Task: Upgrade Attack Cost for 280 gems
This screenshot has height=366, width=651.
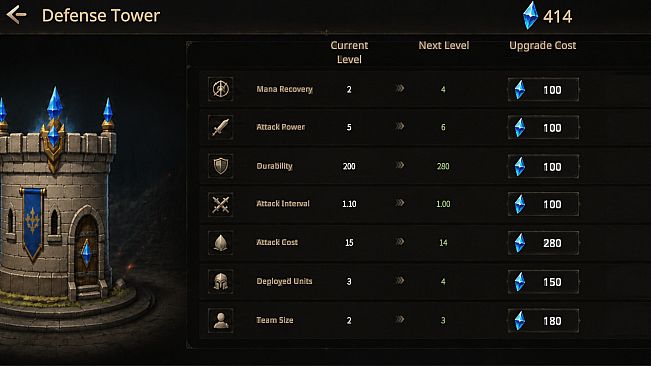Action: coord(543,243)
